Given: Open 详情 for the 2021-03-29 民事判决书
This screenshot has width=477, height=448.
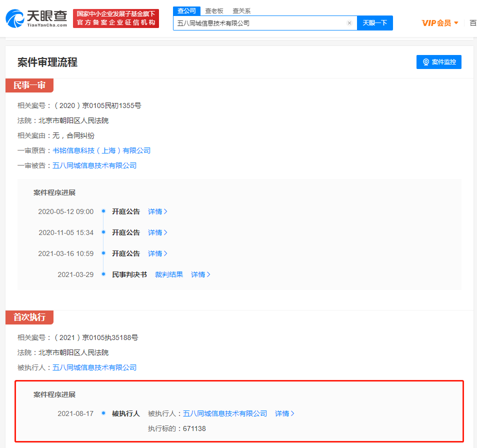Looking at the screenshot, I should 200,274.
